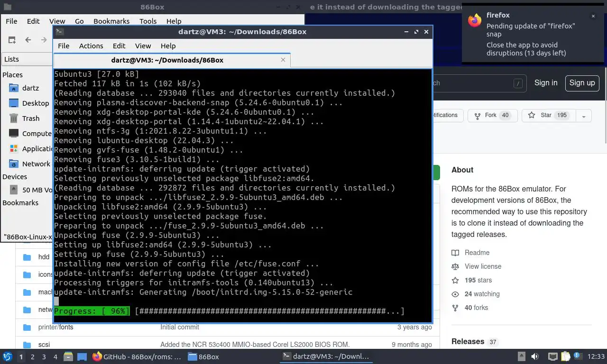This screenshot has width=607, height=364.
Task: Switch to virtual desktop 3
Action: (x=44, y=357)
